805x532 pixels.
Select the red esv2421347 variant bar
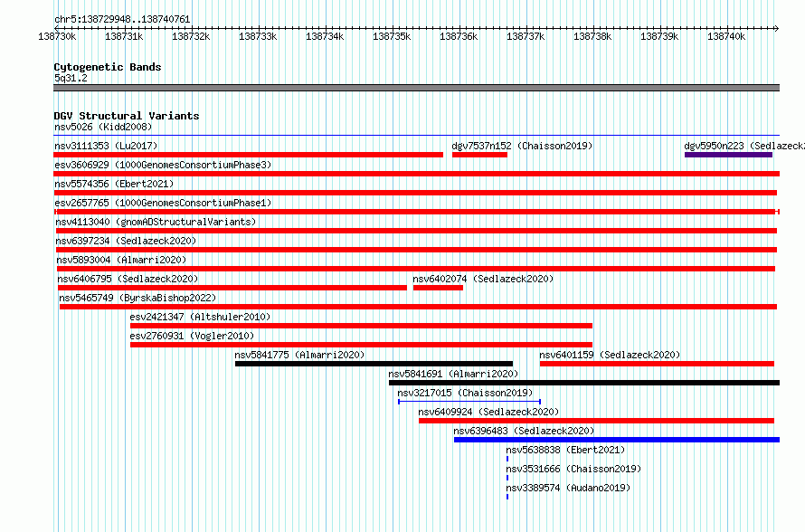tap(361, 326)
